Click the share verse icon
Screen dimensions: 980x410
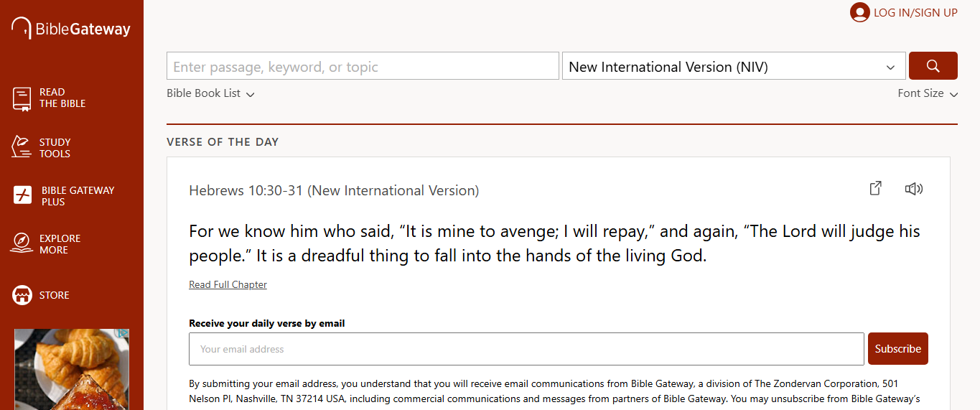pos(875,189)
